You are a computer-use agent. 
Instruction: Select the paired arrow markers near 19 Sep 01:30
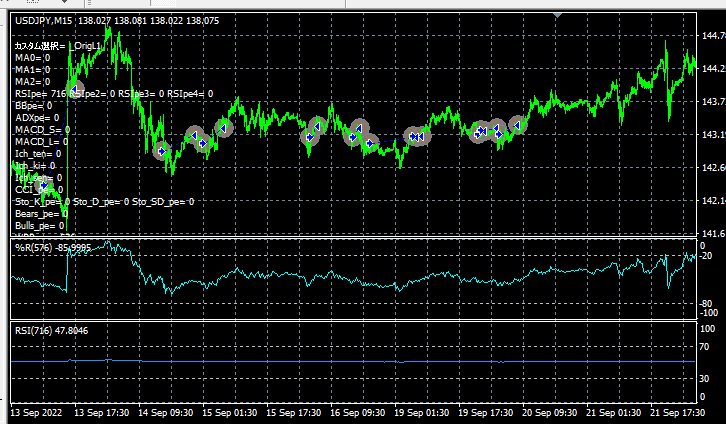coord(417,137)
